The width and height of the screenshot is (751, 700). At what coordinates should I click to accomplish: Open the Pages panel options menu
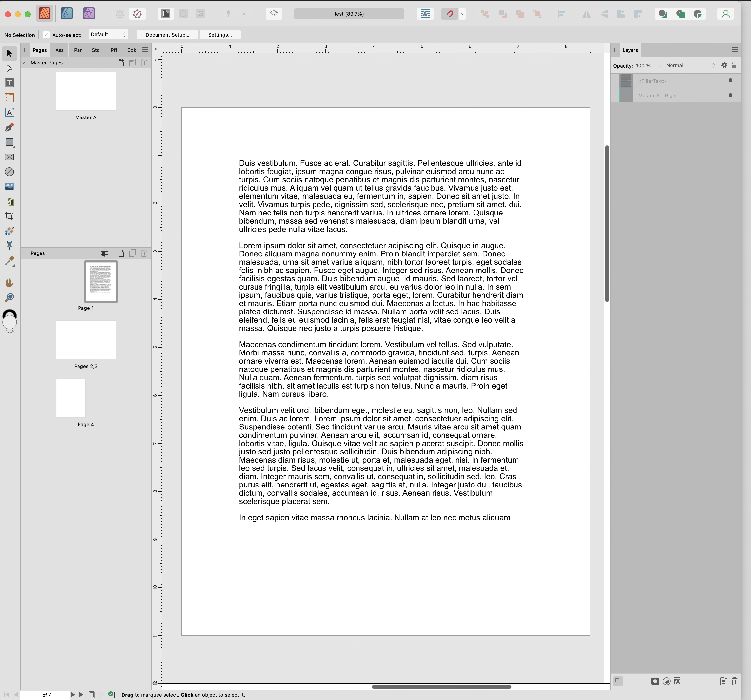(x=145, y=50)
